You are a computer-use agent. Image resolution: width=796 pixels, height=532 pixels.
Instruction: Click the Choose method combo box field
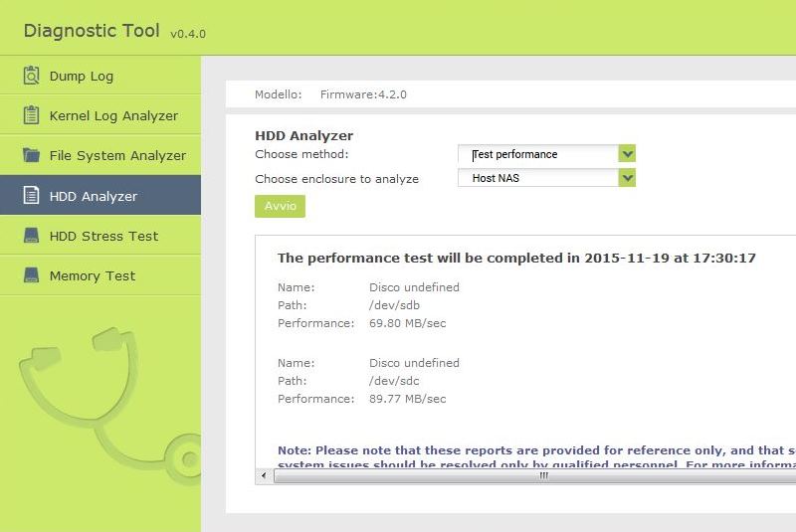click(537, 154)
